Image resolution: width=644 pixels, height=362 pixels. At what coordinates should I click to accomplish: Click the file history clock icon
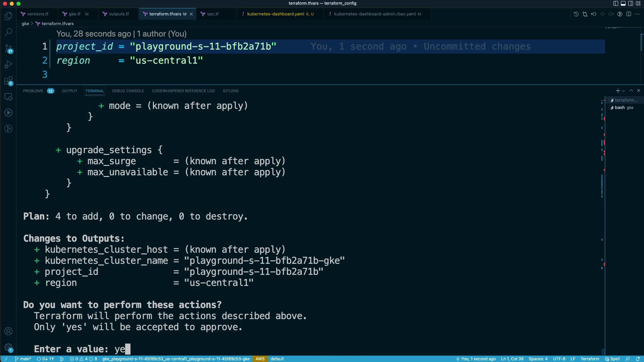[576, 14]
